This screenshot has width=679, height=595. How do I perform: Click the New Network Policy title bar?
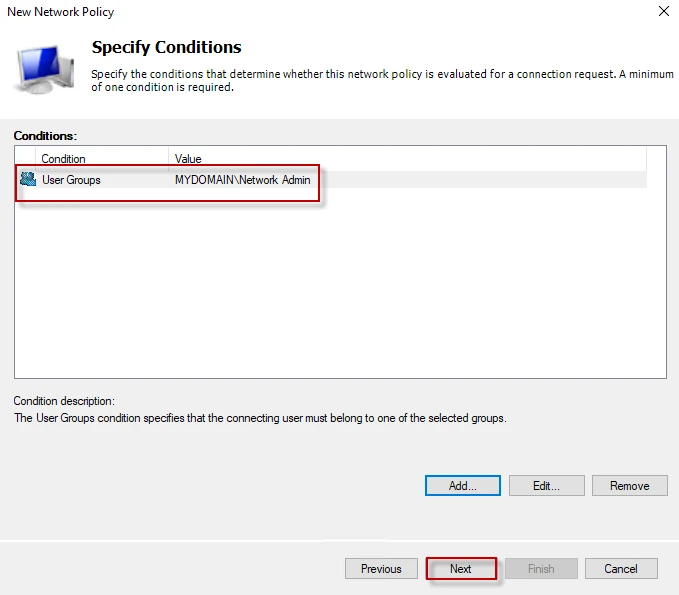(300, 12)
